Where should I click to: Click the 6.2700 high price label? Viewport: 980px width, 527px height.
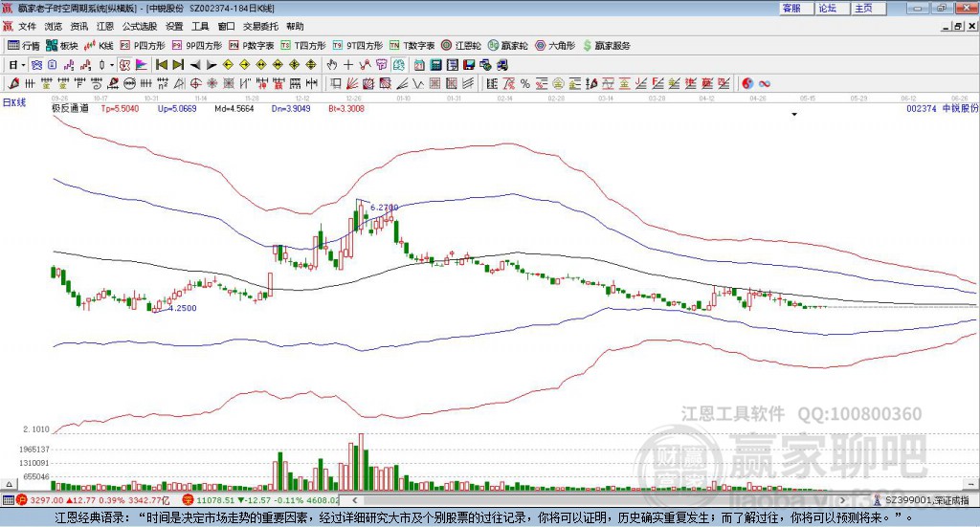pyautogui.click(x=385, y=208)
